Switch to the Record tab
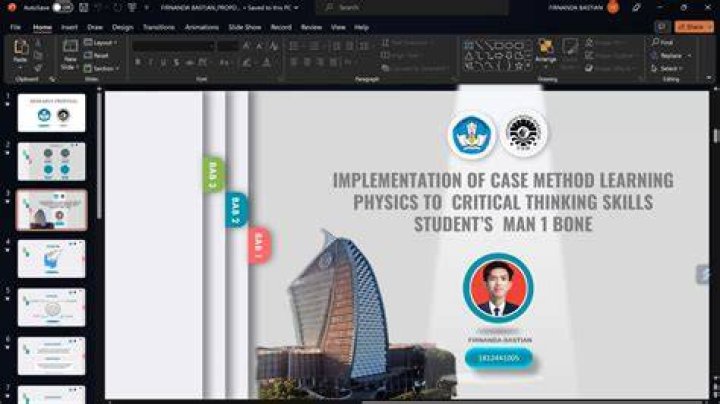The height and width of the screenshot is (404, 720). (x=281, y=28)
